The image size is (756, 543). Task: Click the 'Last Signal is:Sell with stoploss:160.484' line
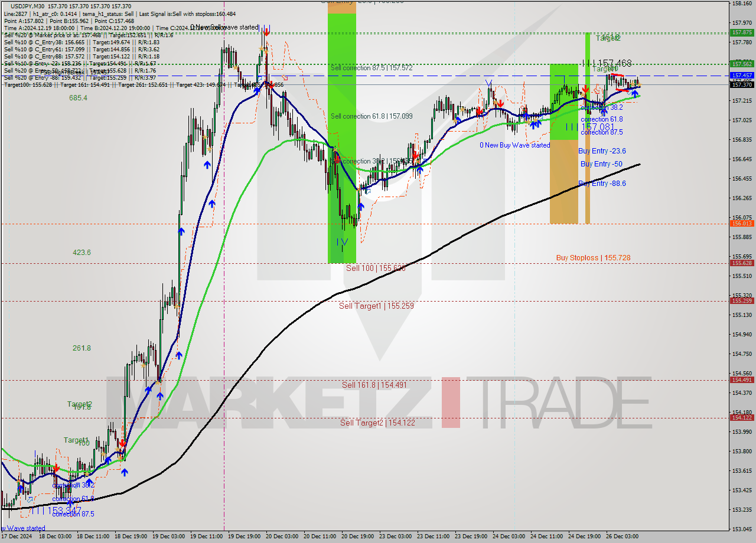pyautogui.click(x=188, y=14)
